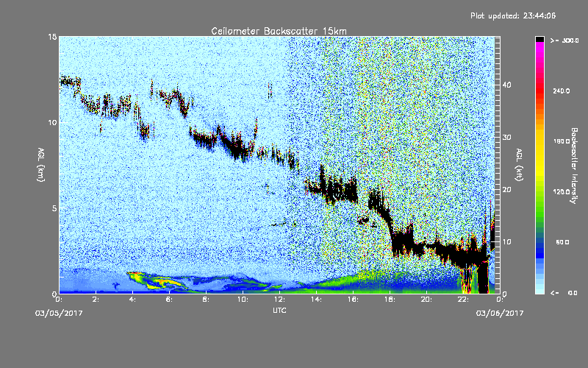Click the yellow-green aerosol layer near 4:00 UTC
This screenshot has width=588, height=368.
tap(157, 281)
